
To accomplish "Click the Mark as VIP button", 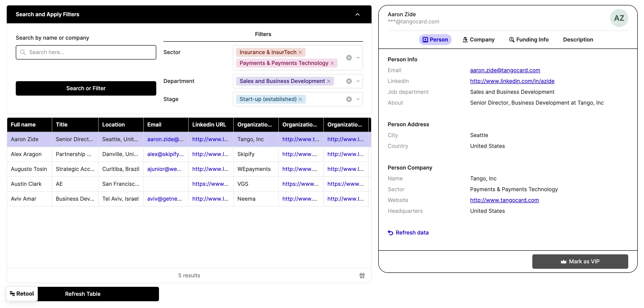I will pos(580,262).
